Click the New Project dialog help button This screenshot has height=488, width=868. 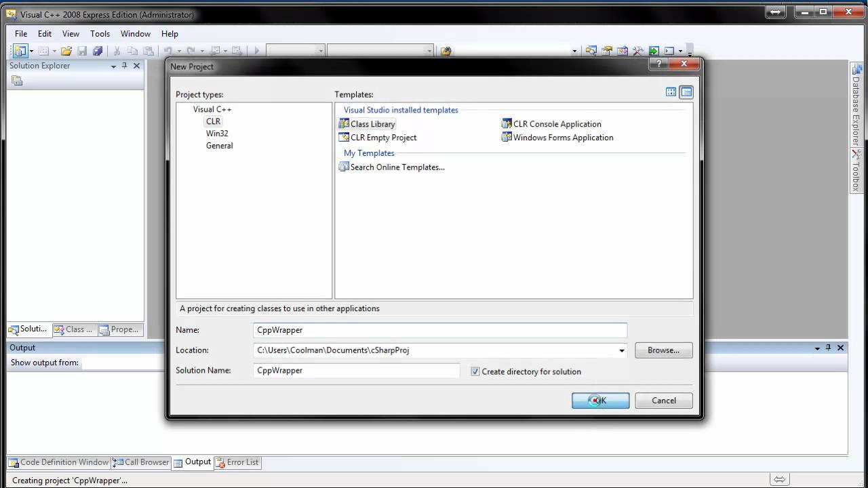click(x=658, y=64)
